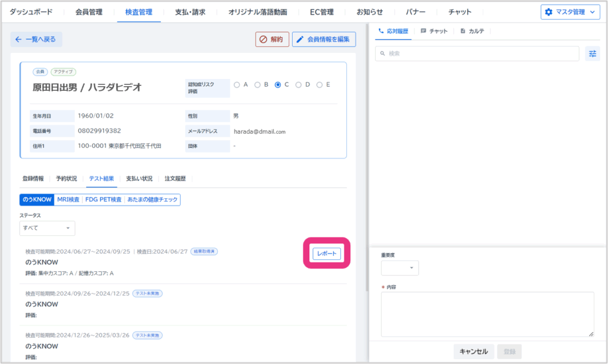The image size is (608, 364).
Task: Click the chat bubble icon in right panel
Action: (x=423, y=31)
